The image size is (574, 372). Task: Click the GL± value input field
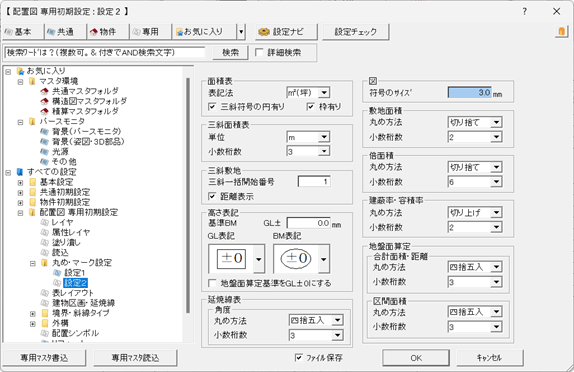pos(308,223)
